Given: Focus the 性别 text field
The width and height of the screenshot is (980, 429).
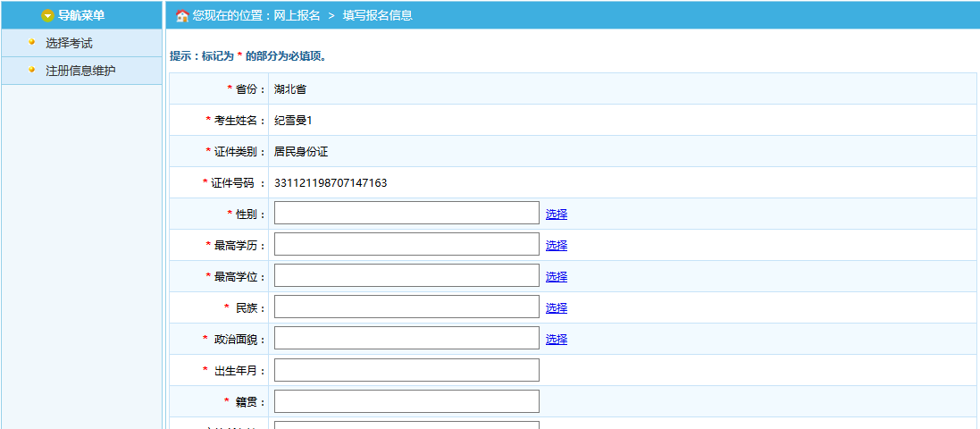Looking at the screenshot, I should [x=406, y=213].
